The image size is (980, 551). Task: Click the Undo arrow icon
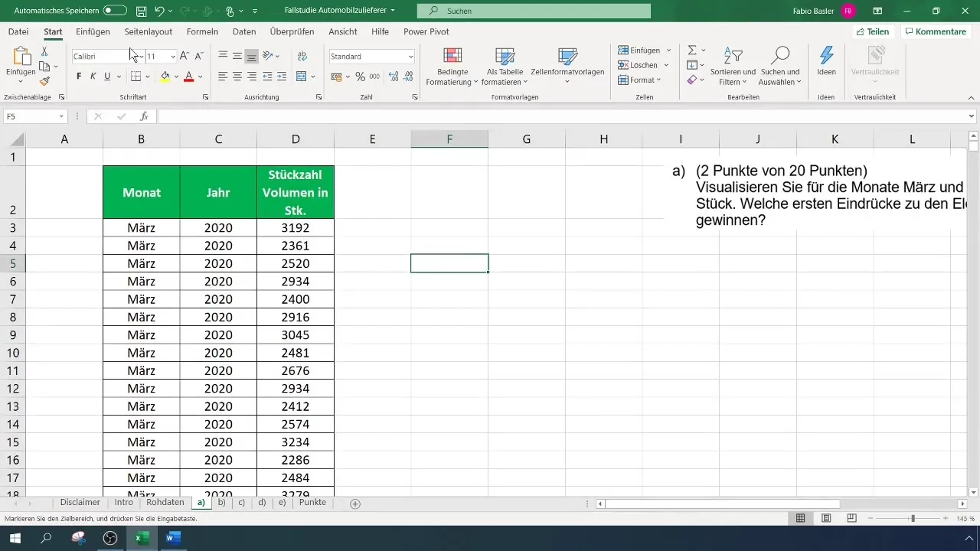coord(159,11)
